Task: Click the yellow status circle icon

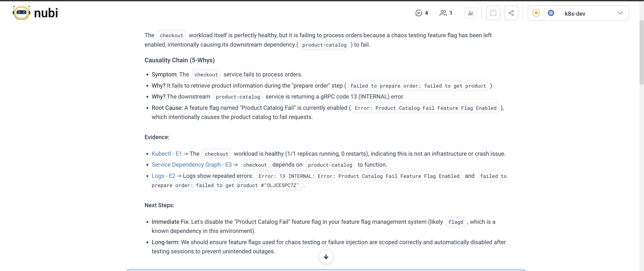Action: pos(536,13)
